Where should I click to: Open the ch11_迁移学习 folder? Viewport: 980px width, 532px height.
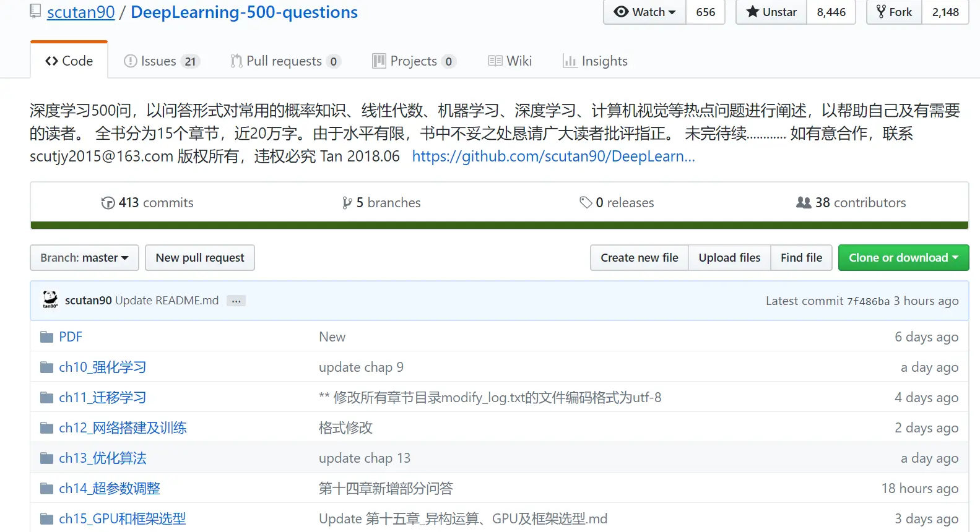point(103,397)
